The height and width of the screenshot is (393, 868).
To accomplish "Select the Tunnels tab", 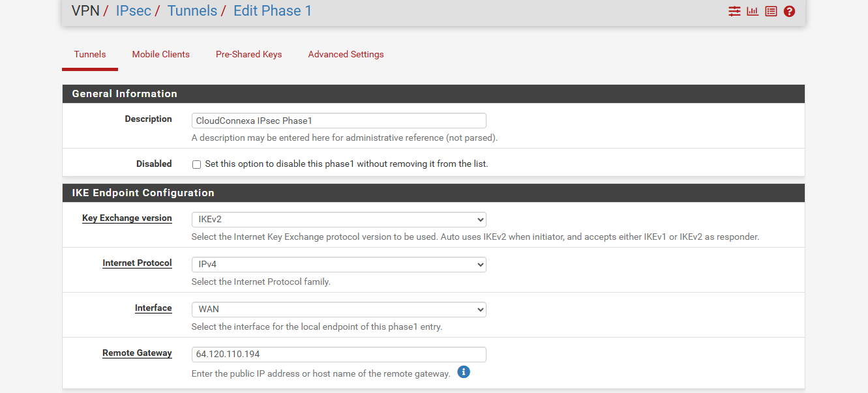I will coord(90,54).
